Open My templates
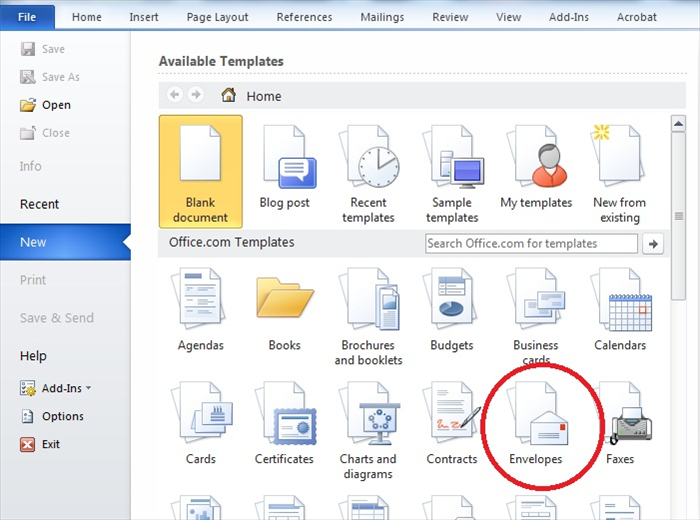700x520 pixels. (536, 167)
